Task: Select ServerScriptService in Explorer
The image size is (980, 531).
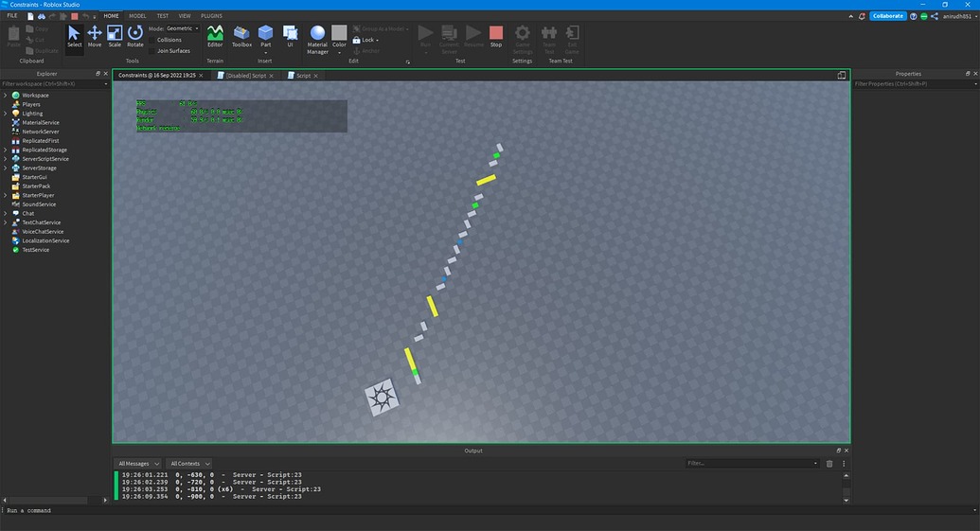Action: point(45,159)
